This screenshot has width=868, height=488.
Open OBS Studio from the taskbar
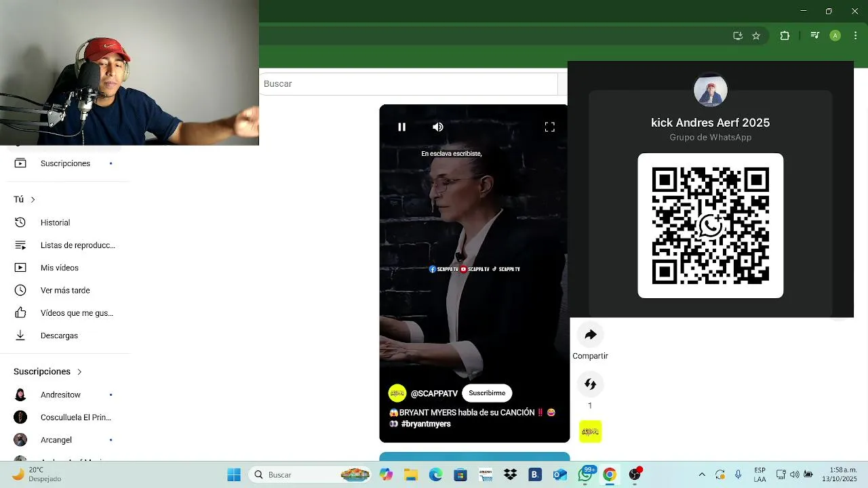coord(635,474)
